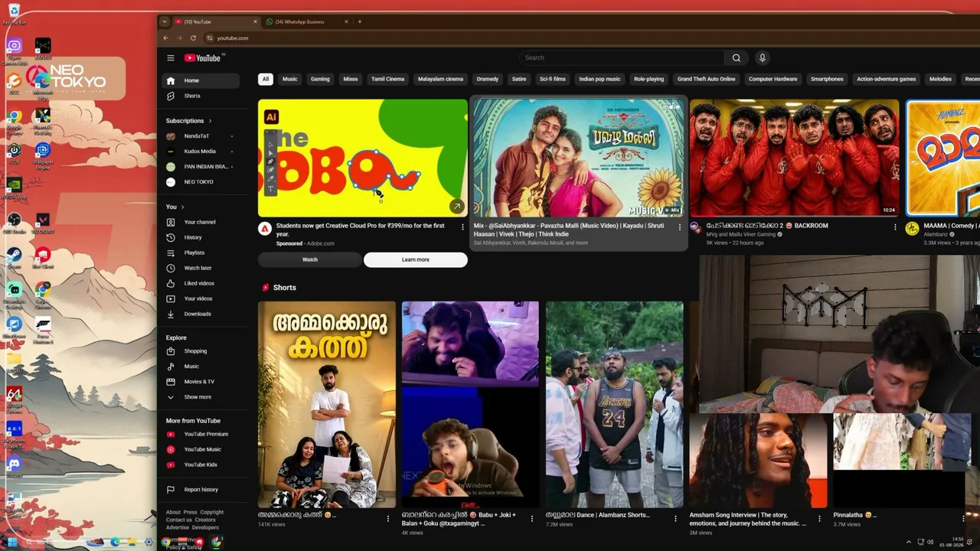Reload the YouTube page
The width and height of the screenshot is (980, 551).
pos(193,37)
